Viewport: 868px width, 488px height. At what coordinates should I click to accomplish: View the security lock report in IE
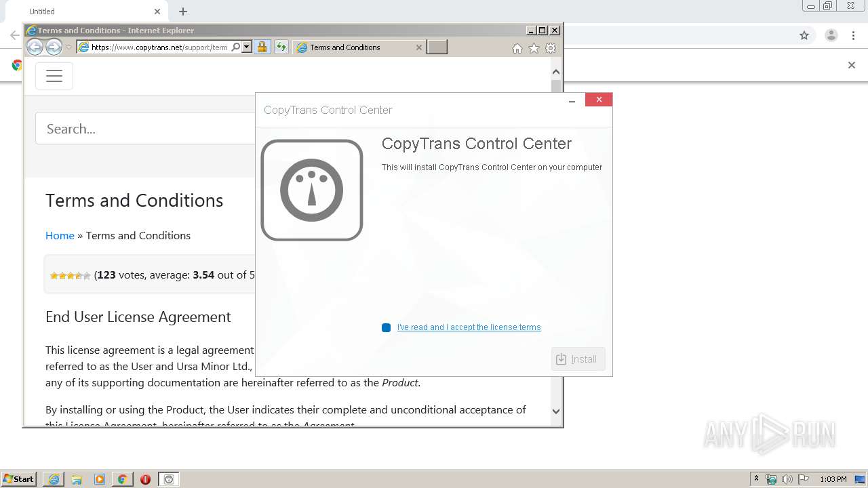262,47
